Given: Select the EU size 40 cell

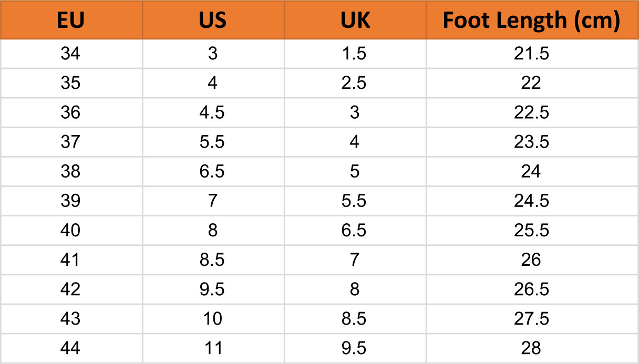Looking at the screenshot, I should (71, 230).
